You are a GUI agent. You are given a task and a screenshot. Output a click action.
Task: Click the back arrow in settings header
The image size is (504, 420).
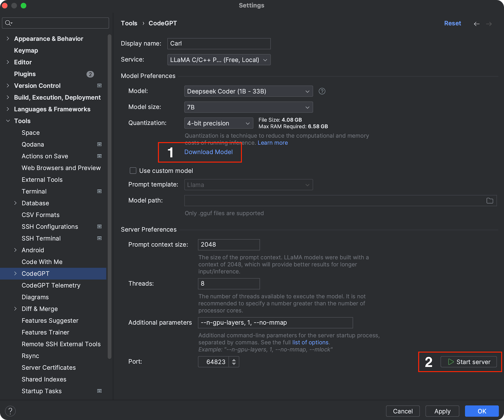click(x=477, y=24)
